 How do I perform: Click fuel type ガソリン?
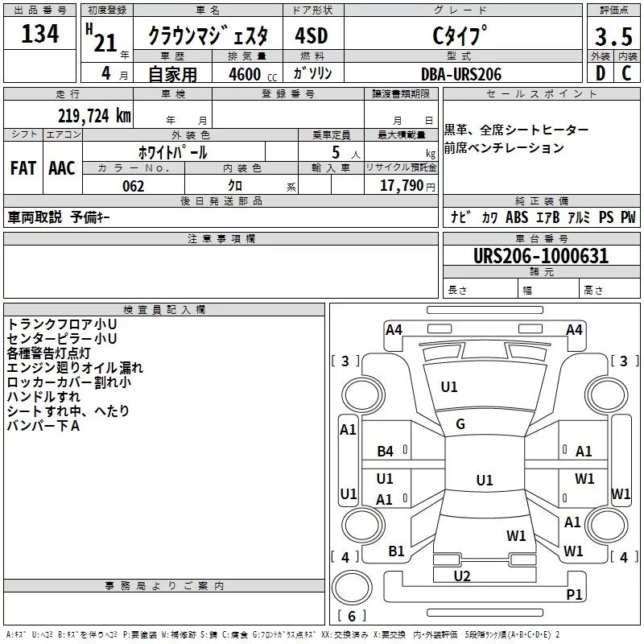point(312,73)
